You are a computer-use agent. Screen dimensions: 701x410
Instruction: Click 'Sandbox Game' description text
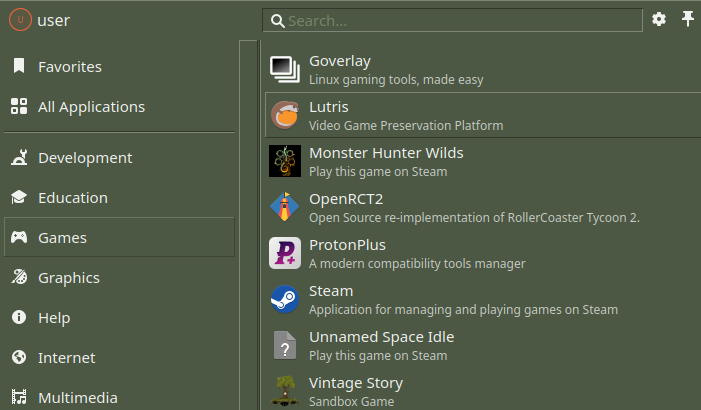coord(351,402)
